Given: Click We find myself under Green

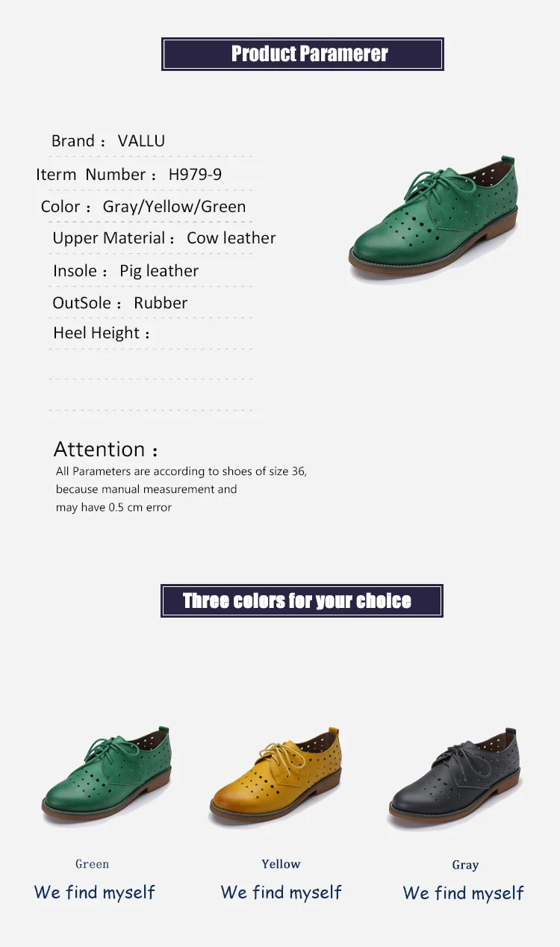Looking at the screenshot, I should [x=95, y=892].
